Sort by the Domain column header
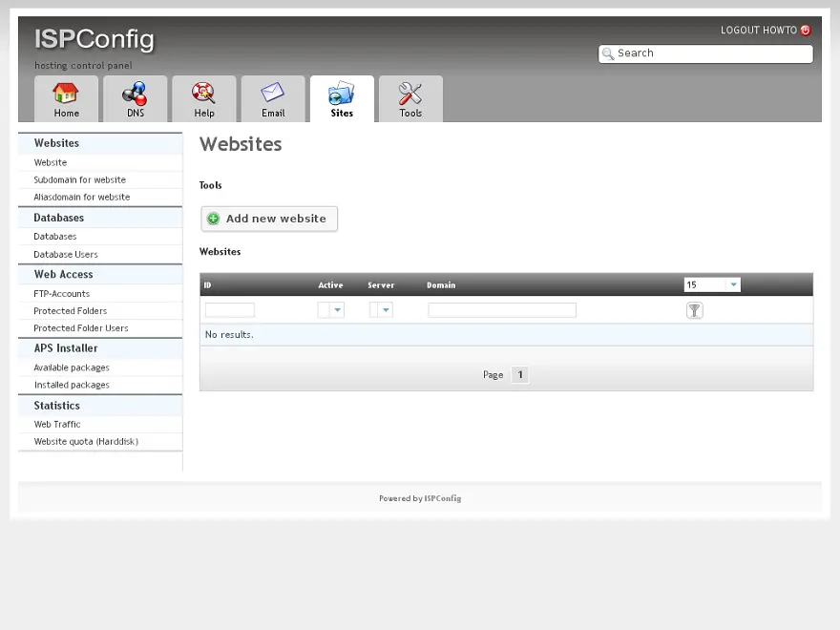The image size is (840, 630). 441,285
